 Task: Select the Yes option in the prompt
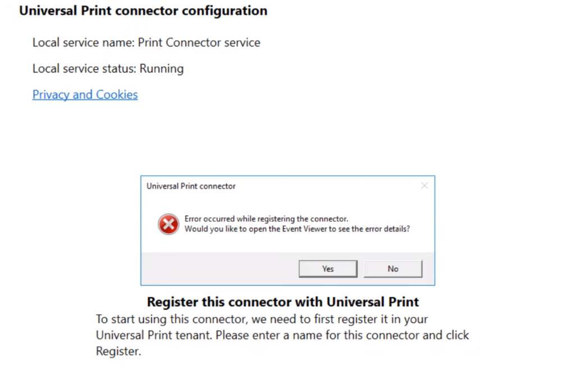click(327, 268)
